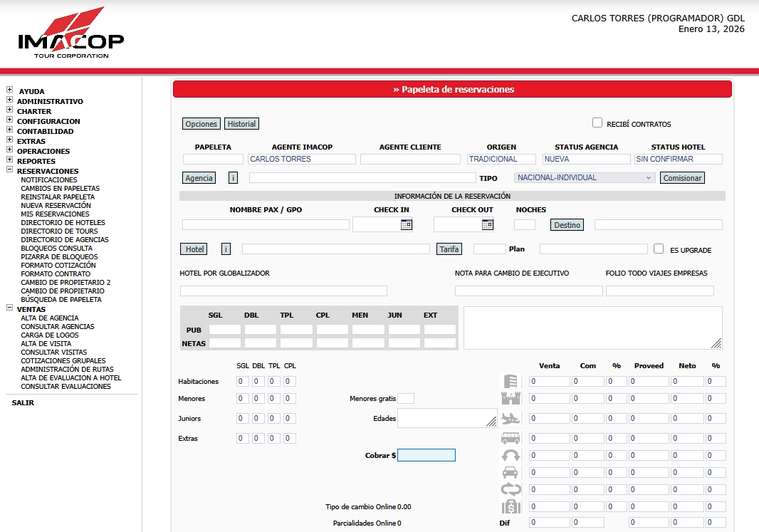The image size is (759, 532).
Task: Open the Check In calendar picker
Action: pos(406,224)
